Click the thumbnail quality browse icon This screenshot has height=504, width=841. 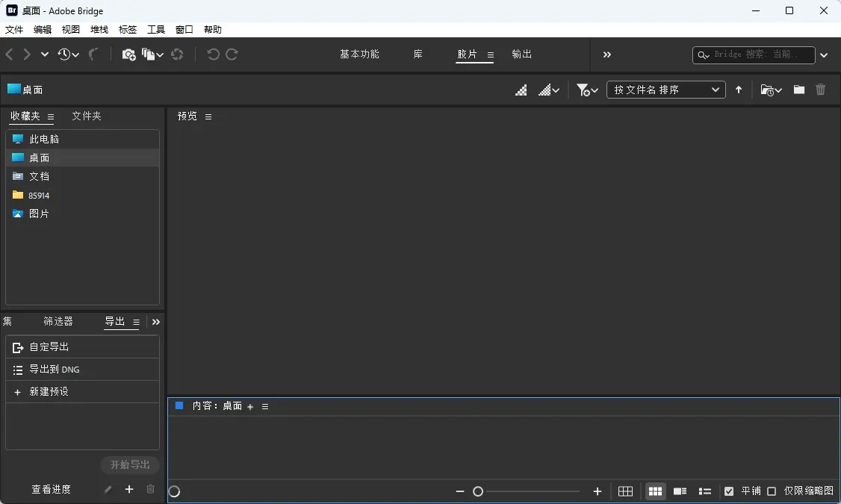point(521,90)
